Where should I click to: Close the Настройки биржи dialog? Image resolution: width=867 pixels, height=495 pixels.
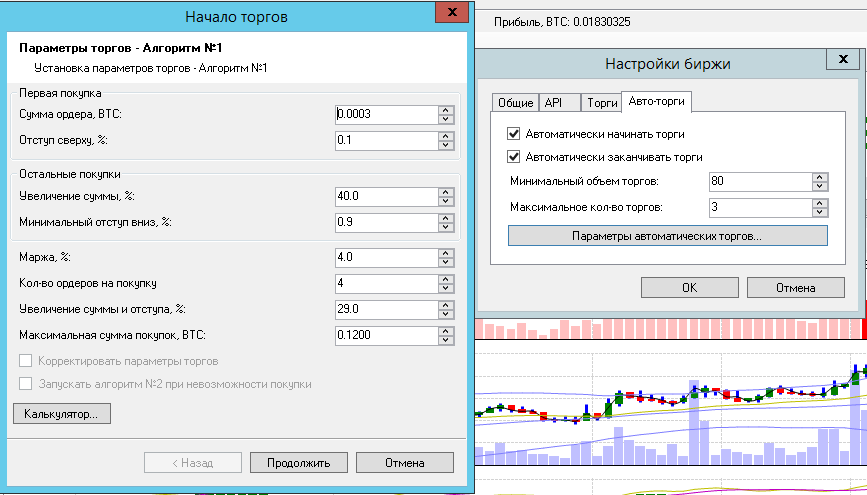coord(842,62)
